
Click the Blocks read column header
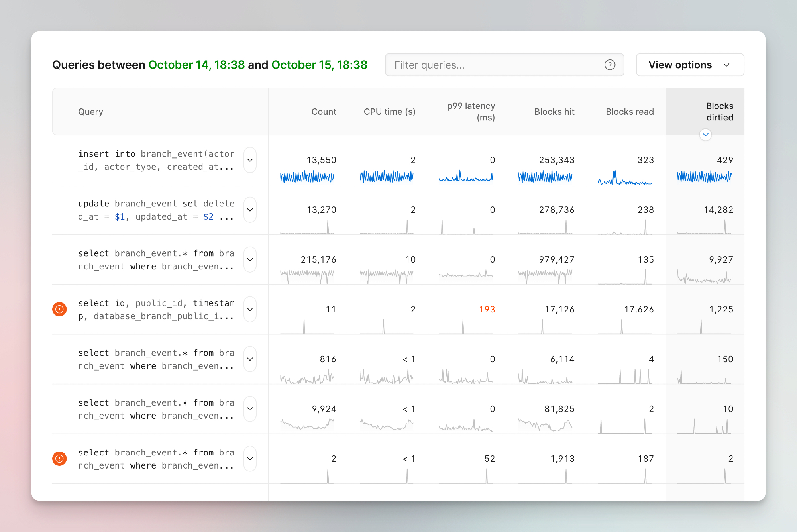click(x=629, y=112)
